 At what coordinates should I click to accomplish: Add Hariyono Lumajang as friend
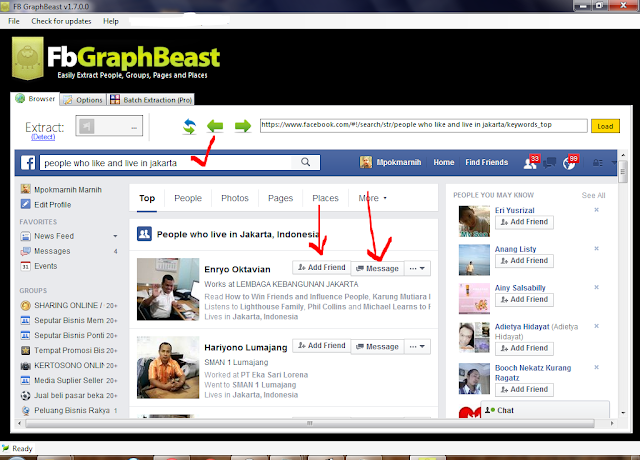coord(322,346)
